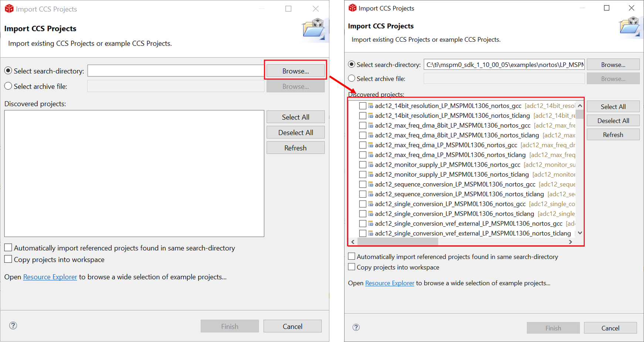
Task: Open Resource Explorer link in left dialog
Action: [50, 277]
